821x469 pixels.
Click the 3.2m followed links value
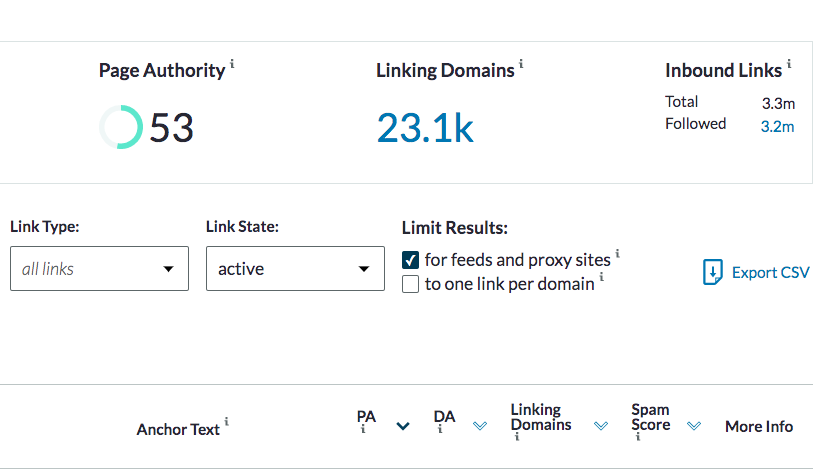(777, 125)
